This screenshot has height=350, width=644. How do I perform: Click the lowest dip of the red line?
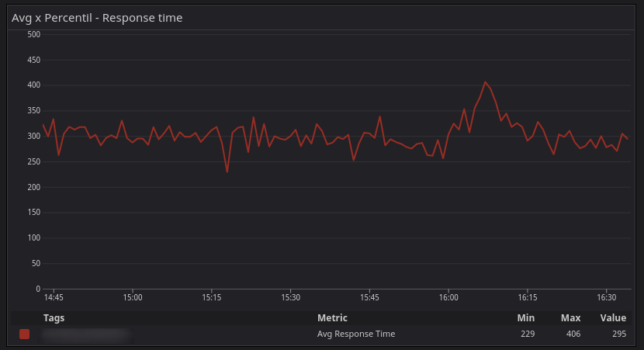[x=227, y=172]
